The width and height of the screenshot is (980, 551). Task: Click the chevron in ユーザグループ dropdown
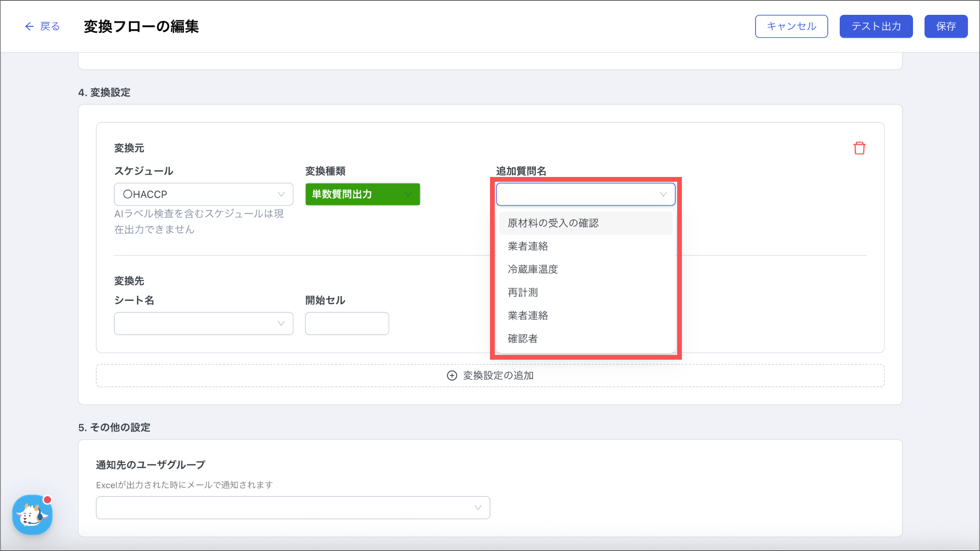coord(478,508)
